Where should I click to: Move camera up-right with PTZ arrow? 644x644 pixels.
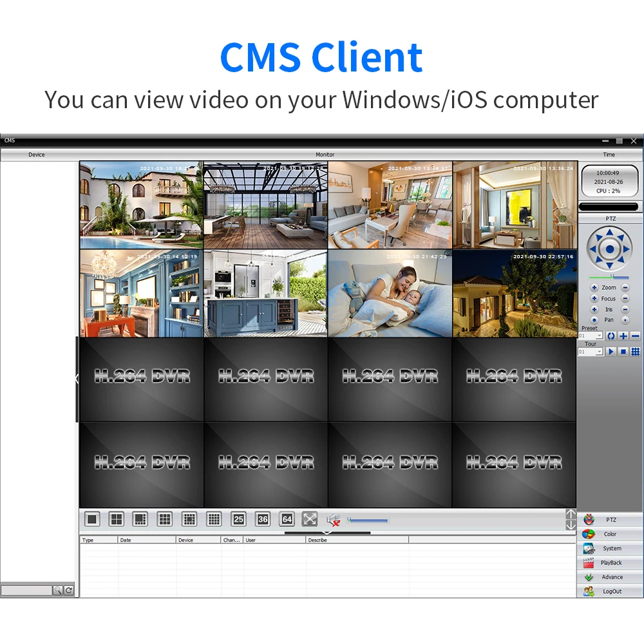[621, 238]
